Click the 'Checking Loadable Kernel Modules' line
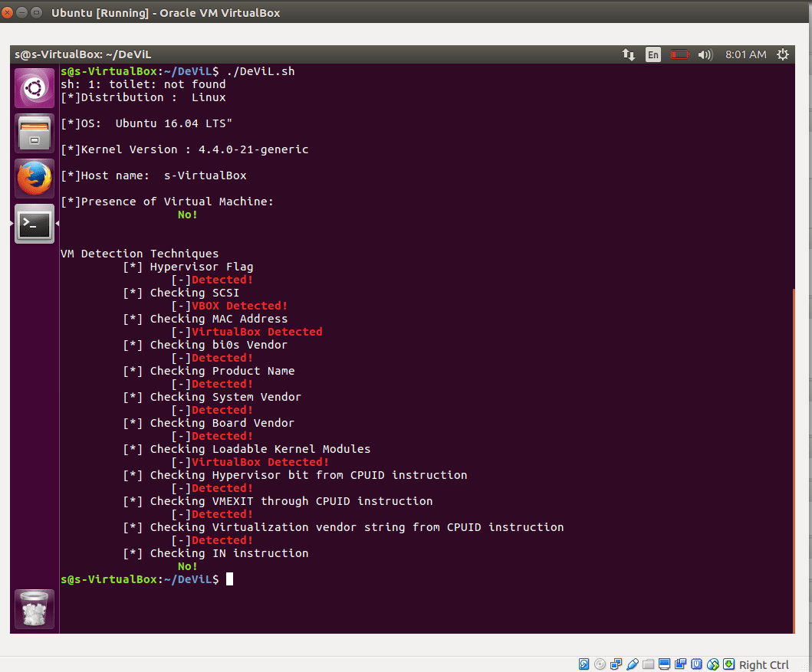The height and width of the screenshot is (672, 812). pyautogui.click(x=246, y=449)
